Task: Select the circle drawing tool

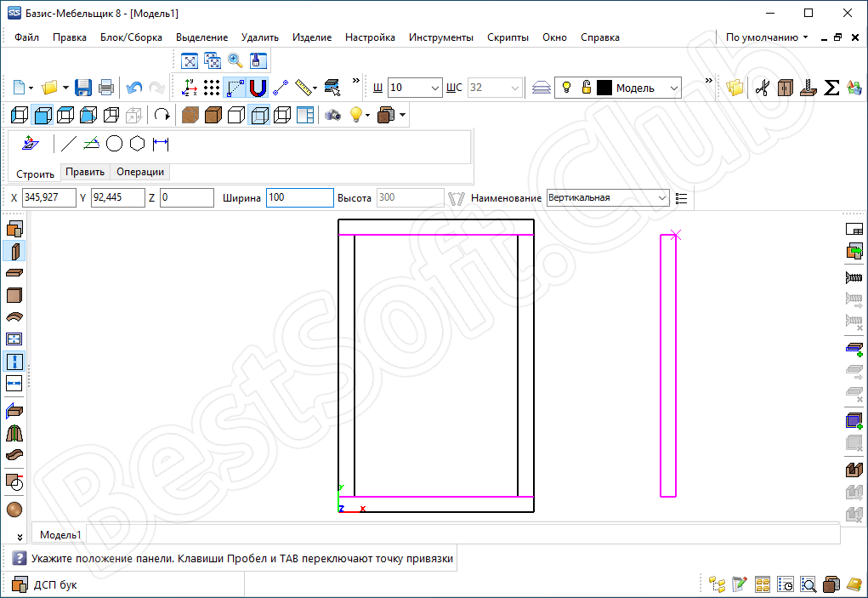Action: pyautogui.click(x=114, y=144)
